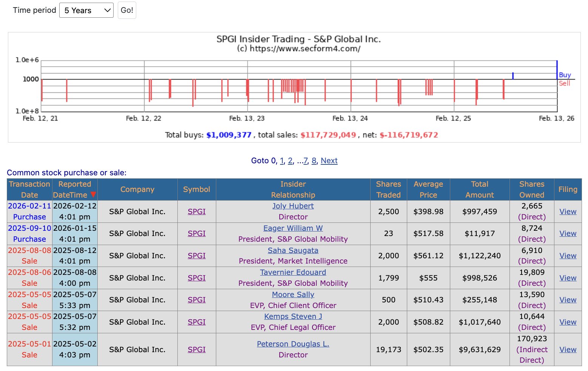Open Tavernier Edouard insider page
Viewport: 588px width, 371px height.
pos(293,272)
